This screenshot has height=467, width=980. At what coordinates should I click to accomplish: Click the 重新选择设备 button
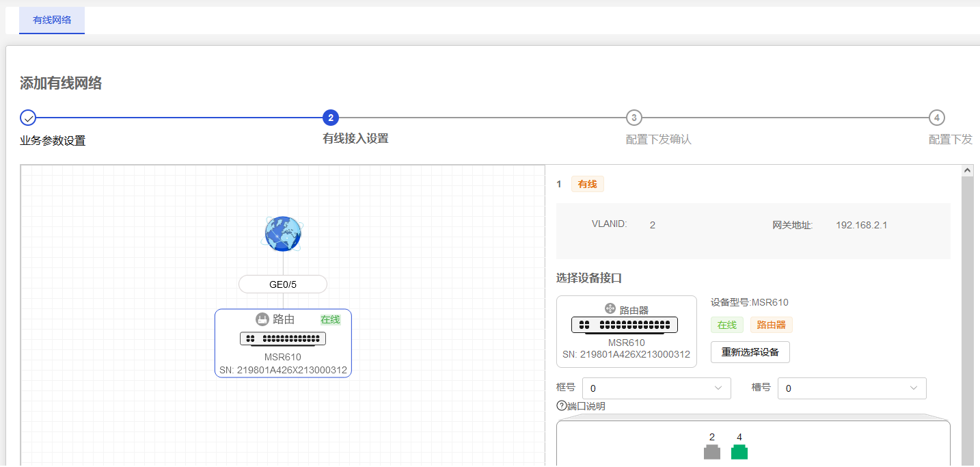[x=750, y=352]
